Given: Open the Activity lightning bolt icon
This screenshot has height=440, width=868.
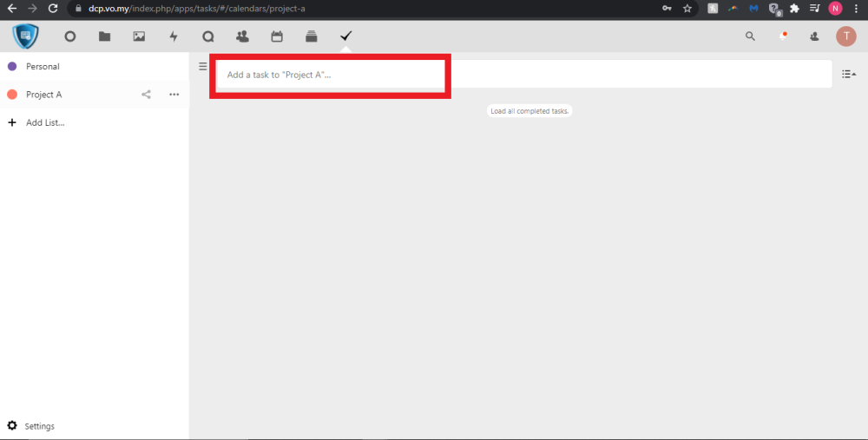Looking at the screenshot, I should [x=174, y=36].
